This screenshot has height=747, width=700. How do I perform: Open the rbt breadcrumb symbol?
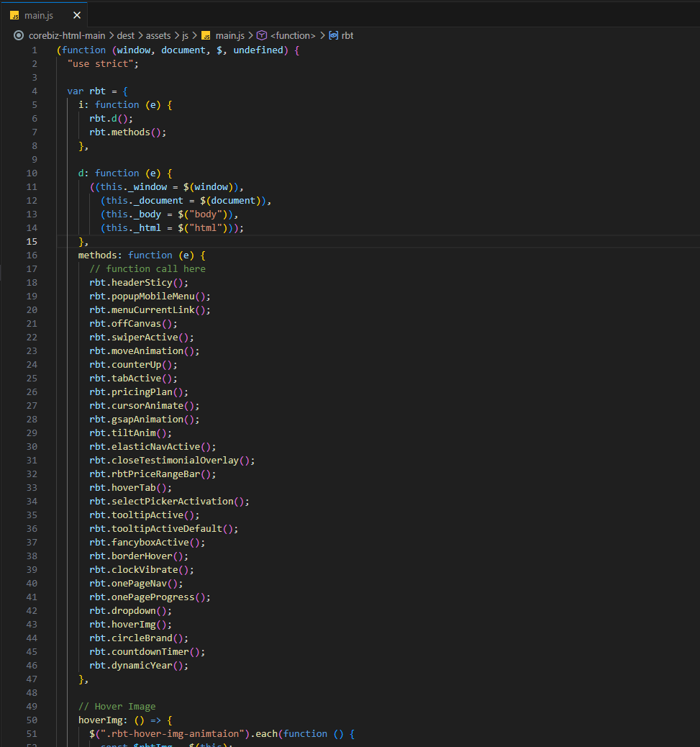[x=347, y=36]
